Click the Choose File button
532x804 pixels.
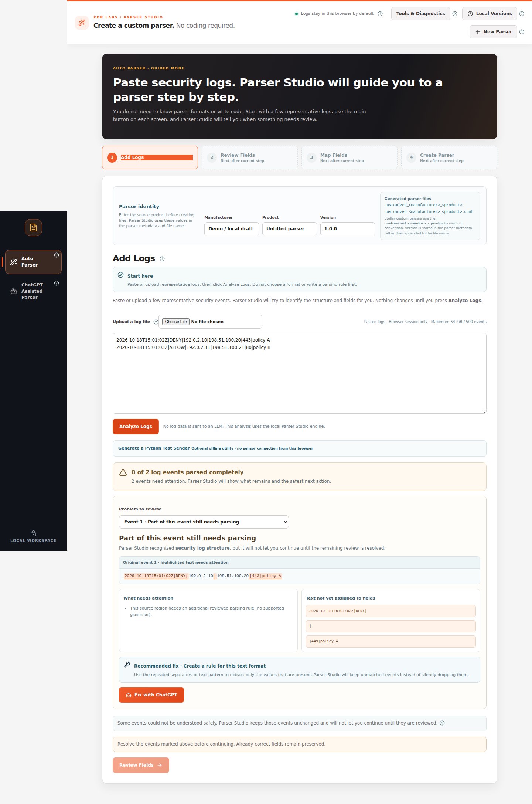pos(176,322)
